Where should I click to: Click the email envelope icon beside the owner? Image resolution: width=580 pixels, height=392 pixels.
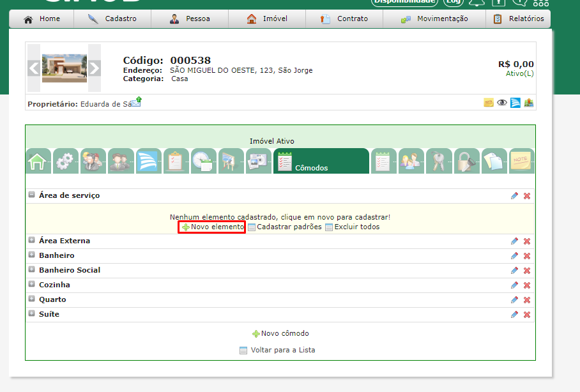137,102
